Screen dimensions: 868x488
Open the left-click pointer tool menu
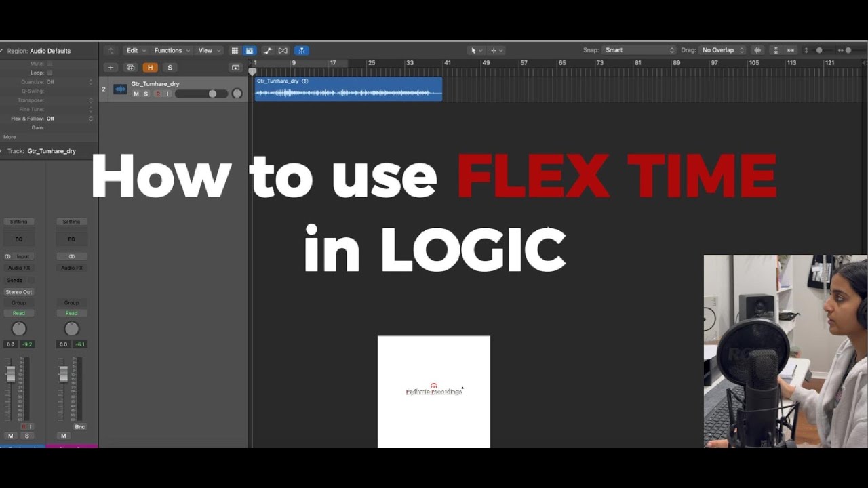476,50
